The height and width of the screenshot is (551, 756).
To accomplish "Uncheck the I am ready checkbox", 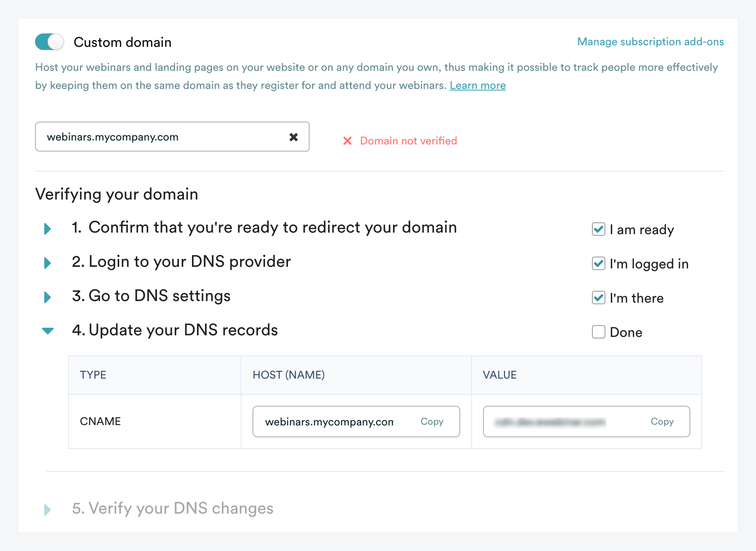I will pos(598,229).
